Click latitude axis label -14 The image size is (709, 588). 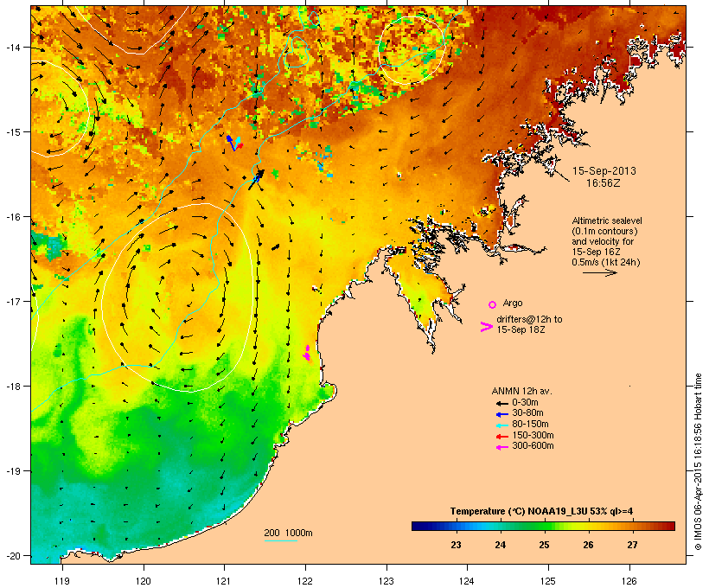point(13,48)
